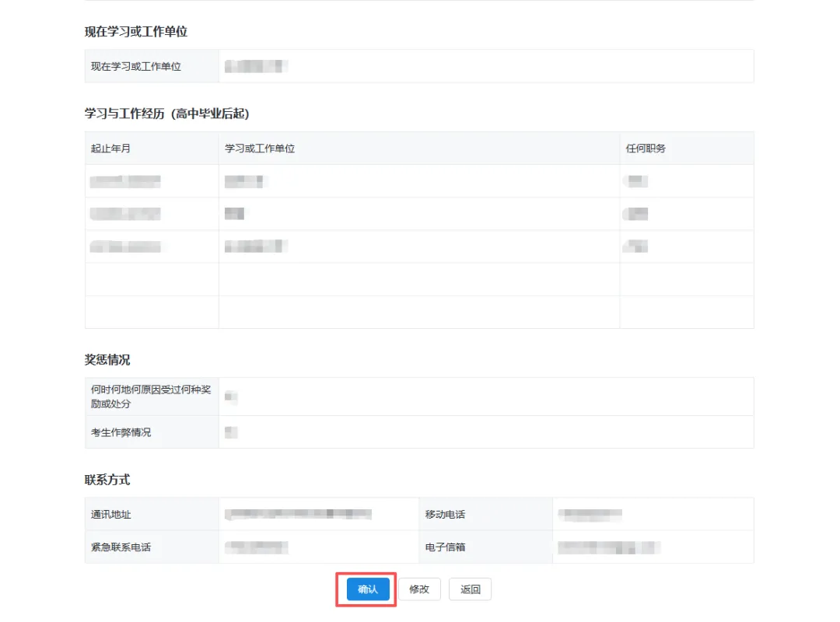Viewport: 840px width, 622px height.
Task: Click the 现在学习或工作单位 row label
Action: tap(136, 66)
